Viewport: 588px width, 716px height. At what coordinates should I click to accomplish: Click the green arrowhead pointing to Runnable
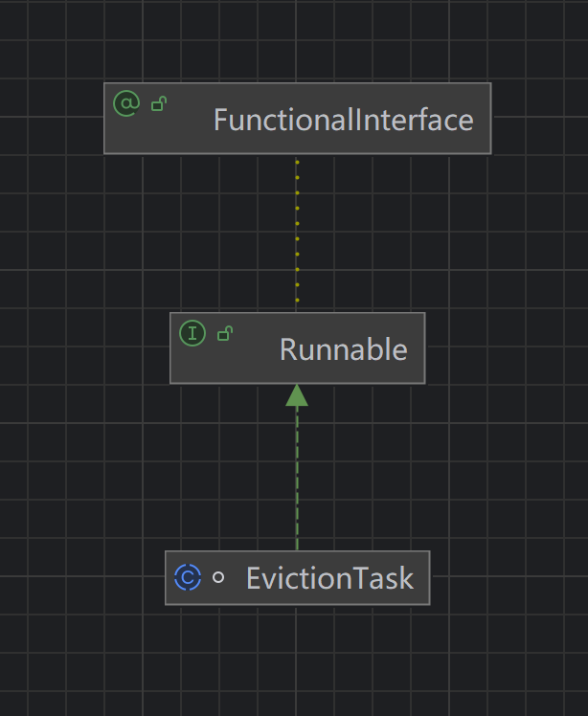point(297,394)
